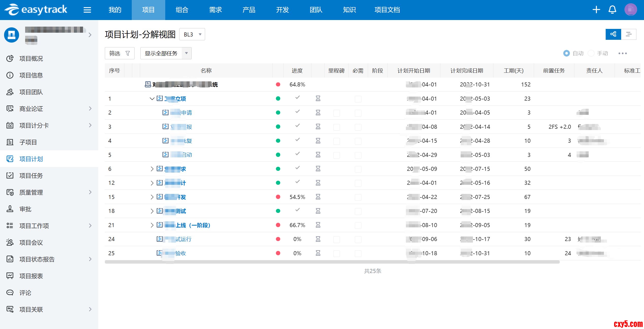This screenshot has width=644, height=329.
Task: Check milestone checkbox for row 24
Action: (x=336, y=239)
